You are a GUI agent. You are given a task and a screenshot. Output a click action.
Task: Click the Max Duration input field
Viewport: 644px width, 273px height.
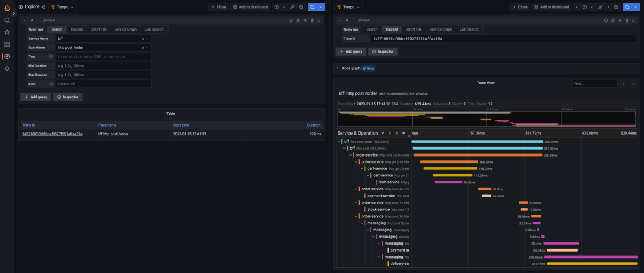coord(103,75)
